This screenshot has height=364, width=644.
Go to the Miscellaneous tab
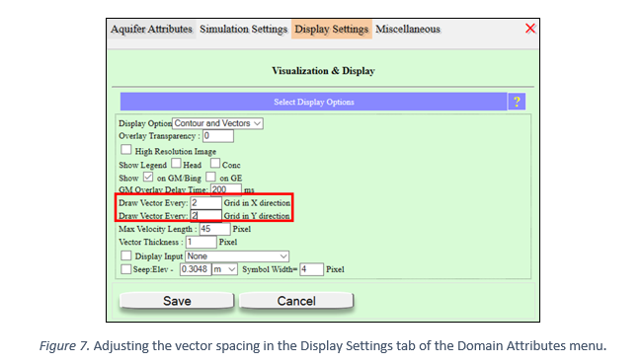408,30
